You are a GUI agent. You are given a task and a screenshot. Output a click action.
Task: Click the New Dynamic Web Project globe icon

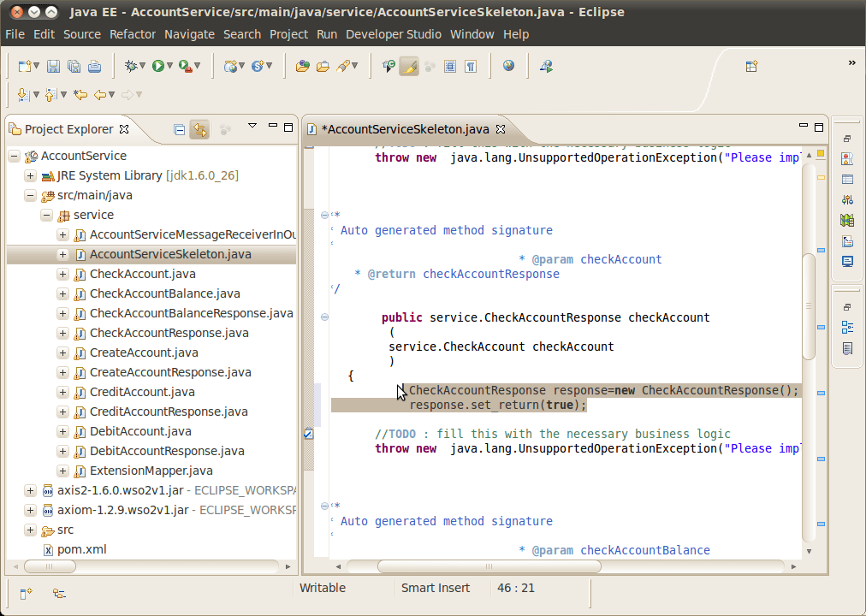pos(230,66)
